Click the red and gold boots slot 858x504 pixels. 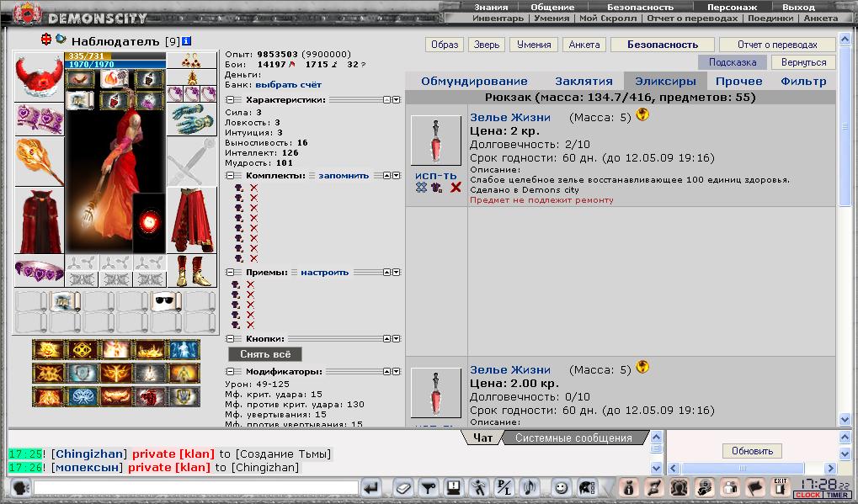191,271
